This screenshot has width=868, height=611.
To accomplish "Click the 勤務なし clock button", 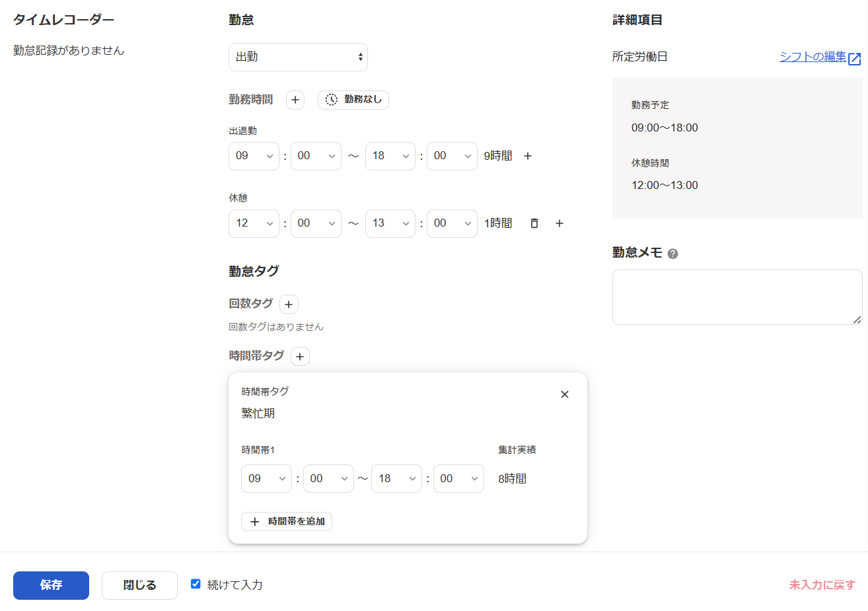I will tap(353, 100).
